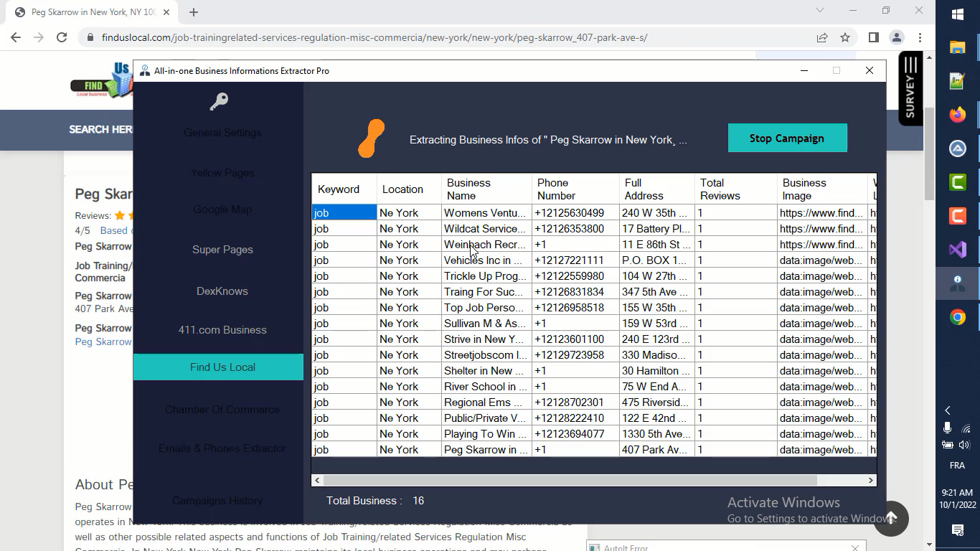This screenshot has height=551, width=980.
Task: Launch Visual Studio from the taskbar
Action: [958, 250]
